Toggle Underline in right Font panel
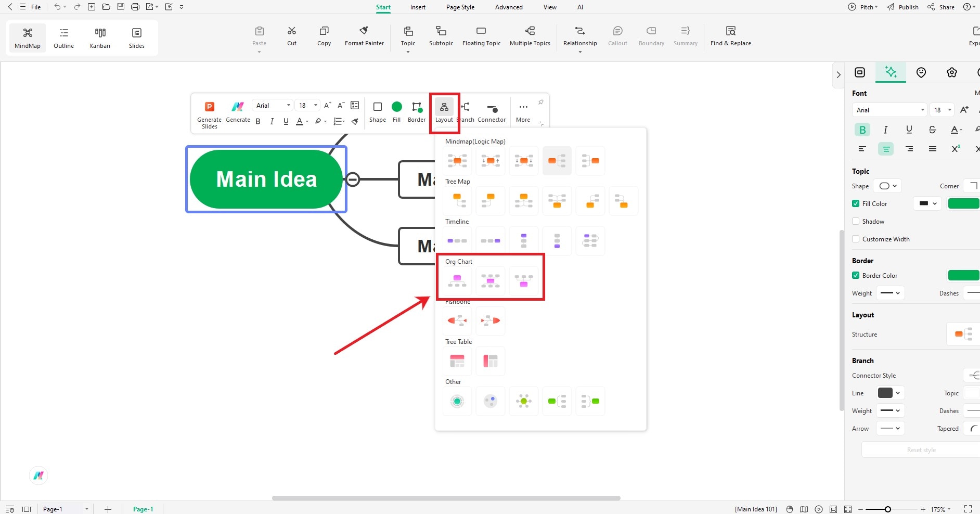980x514 pixels. [x=909, y=130]
